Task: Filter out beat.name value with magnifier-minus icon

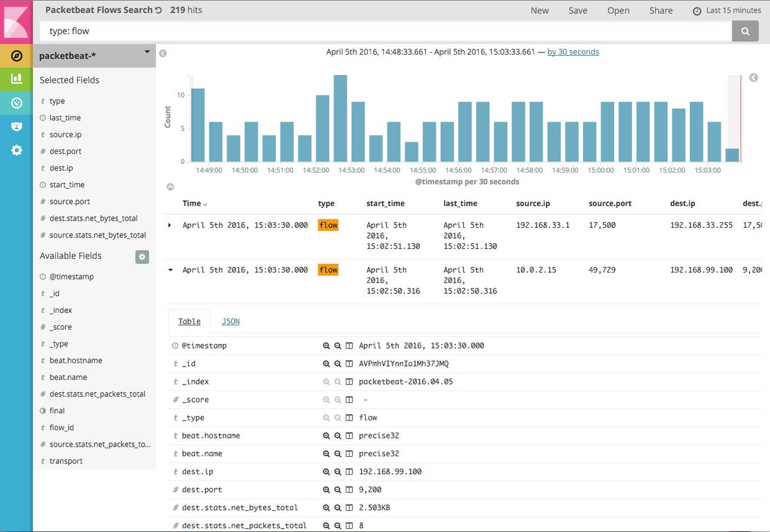Action: 338,453
